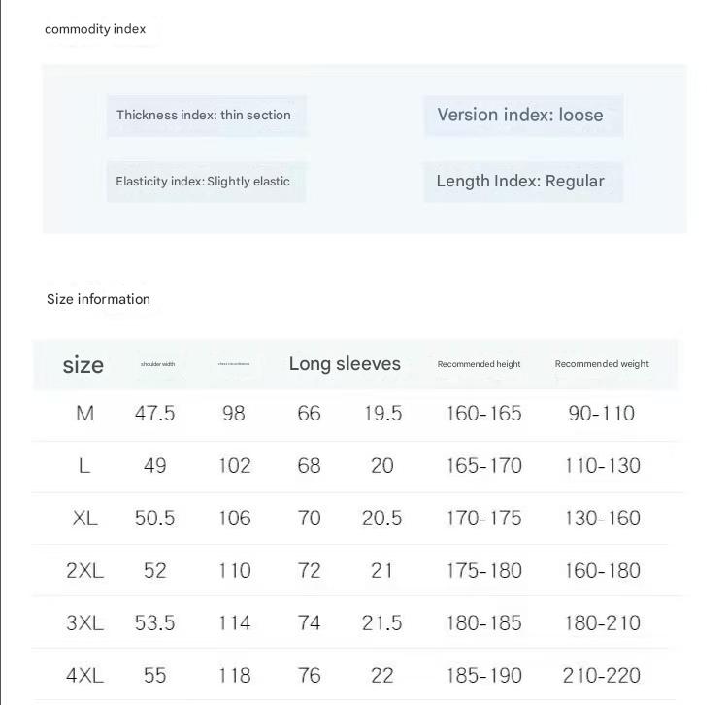
Task: Click the 47.5 shoulder width value
Action: [155, 414]
